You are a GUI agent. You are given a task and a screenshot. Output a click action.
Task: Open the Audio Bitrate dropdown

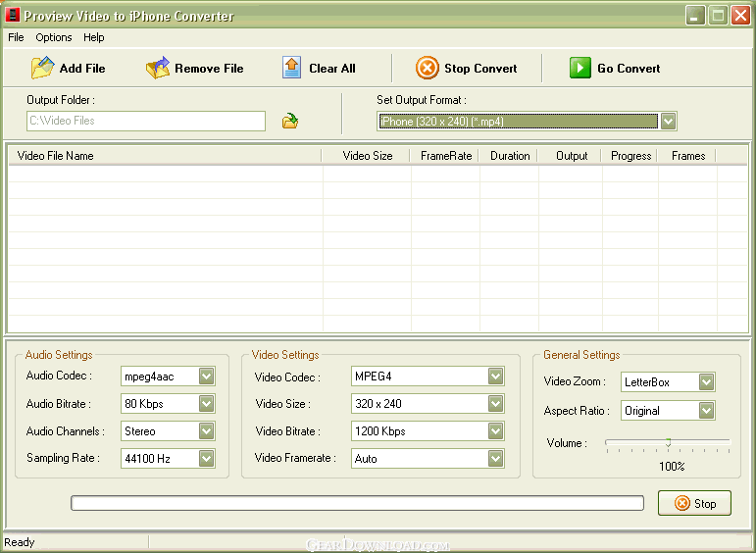coord(168,404)
